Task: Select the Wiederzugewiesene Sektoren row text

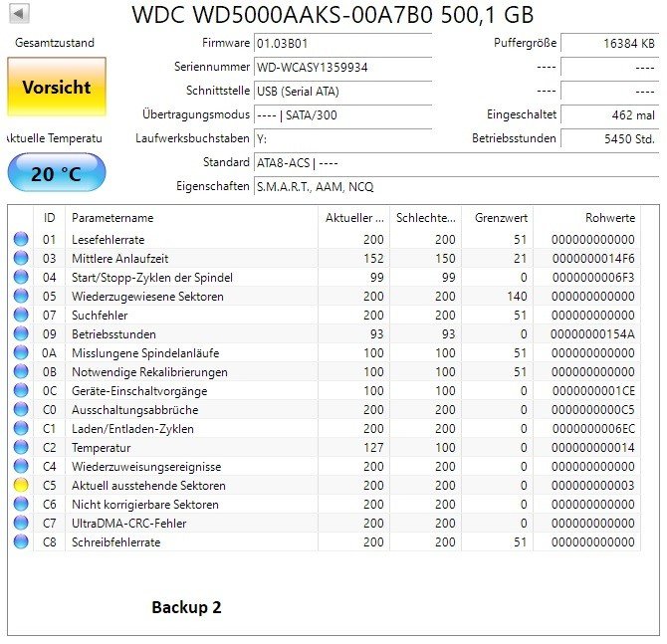Action: click(x=147, y=296)
